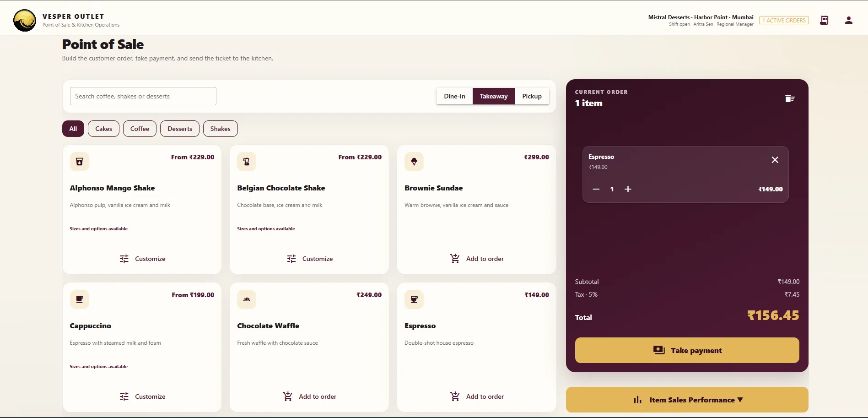This screenshot has height=418, width=868.
Task: Expand the Item Sales Performance arrow
Action: click(x=740, y=400)
